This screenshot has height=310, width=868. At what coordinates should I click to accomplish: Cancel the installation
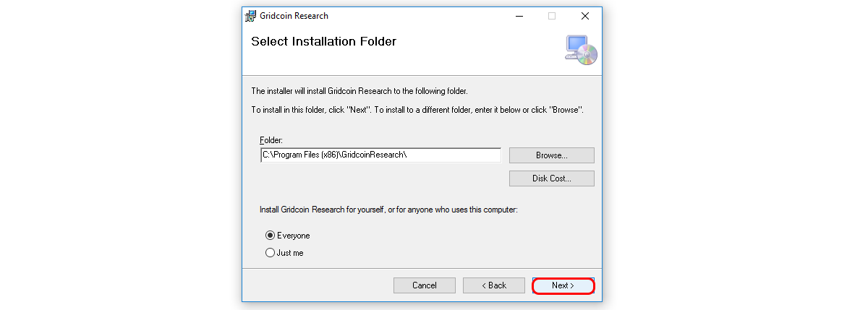[424, 285]
